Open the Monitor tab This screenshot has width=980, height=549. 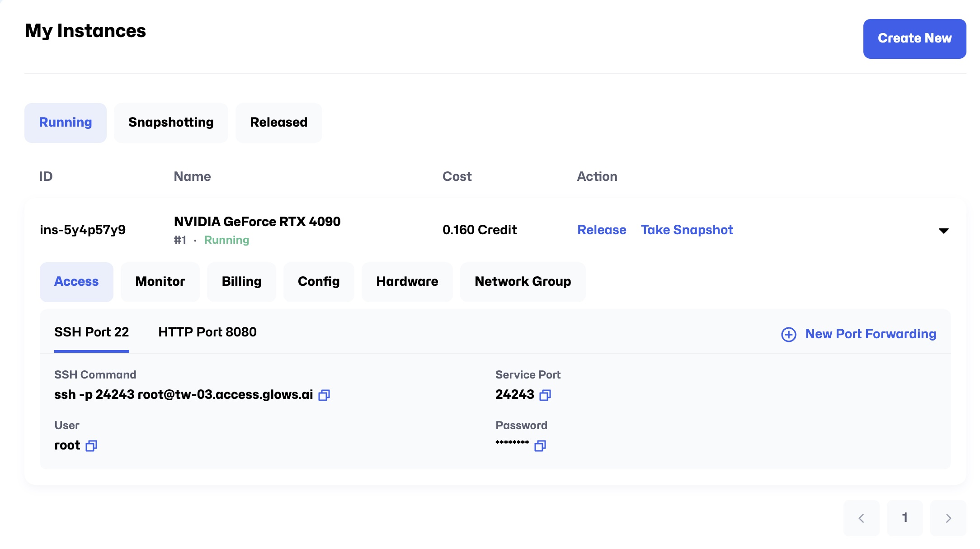(x=160, y=282)
